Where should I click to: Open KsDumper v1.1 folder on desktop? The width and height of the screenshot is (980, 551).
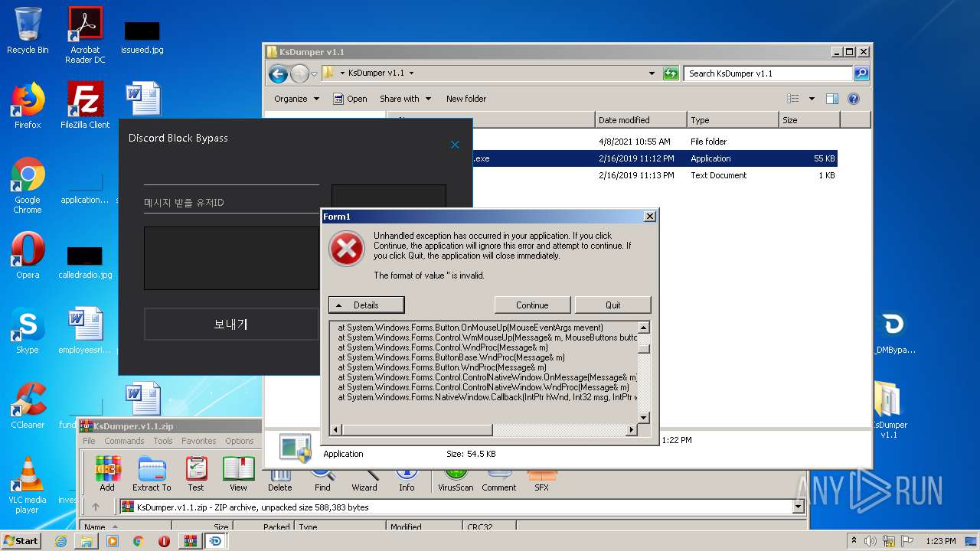888,410
